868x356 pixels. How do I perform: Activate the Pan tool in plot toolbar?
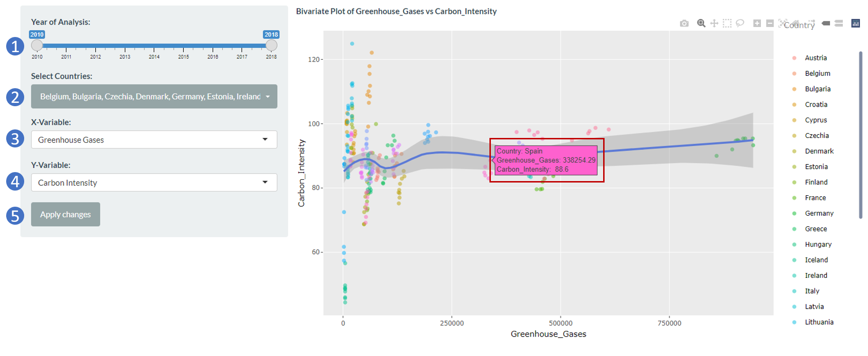(x=714, y=23)
